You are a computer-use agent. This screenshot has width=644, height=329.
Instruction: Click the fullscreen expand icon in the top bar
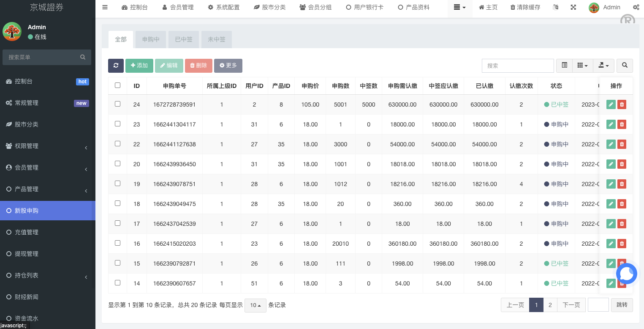(573, 7)
